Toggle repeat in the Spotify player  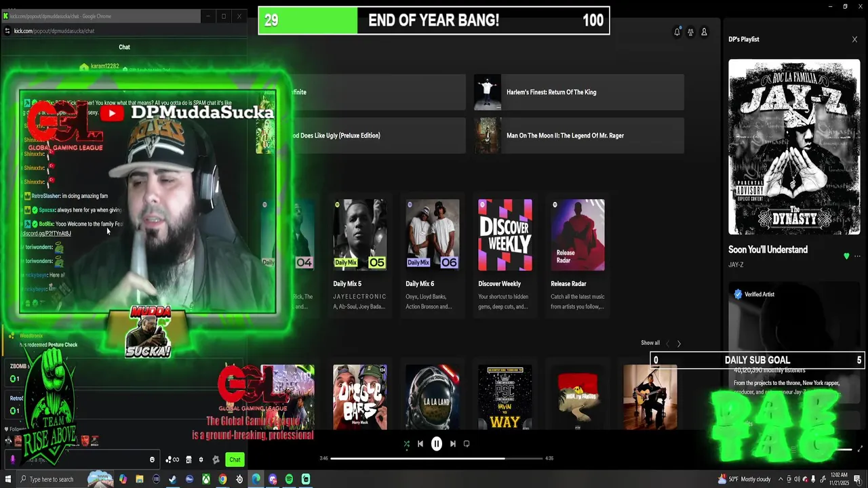[x=467, y=444]
